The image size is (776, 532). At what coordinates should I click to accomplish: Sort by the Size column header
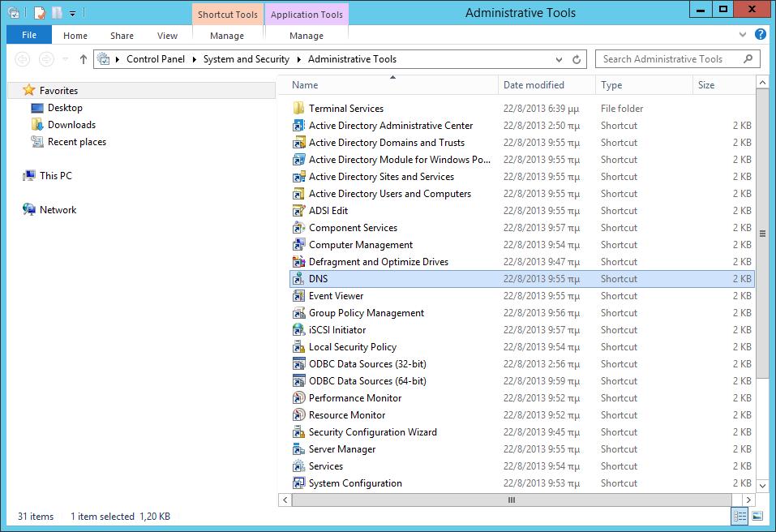click(724, 85)
